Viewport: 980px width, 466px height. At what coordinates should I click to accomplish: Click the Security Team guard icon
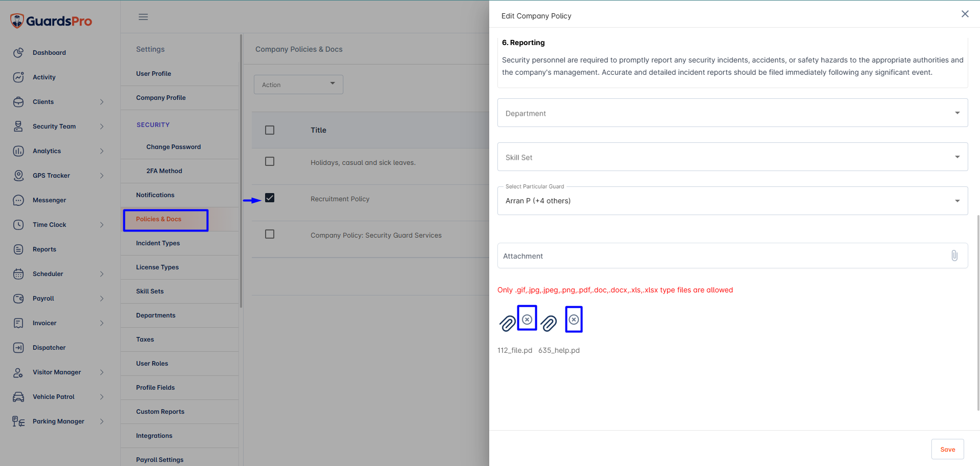tap(18, 126)
